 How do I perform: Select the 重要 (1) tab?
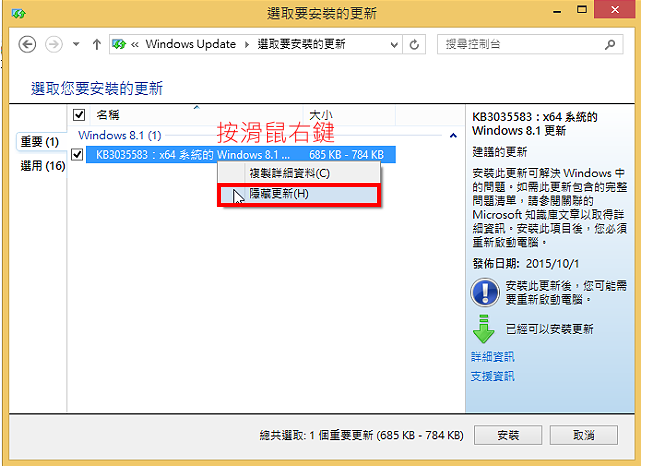click(40, 142)
